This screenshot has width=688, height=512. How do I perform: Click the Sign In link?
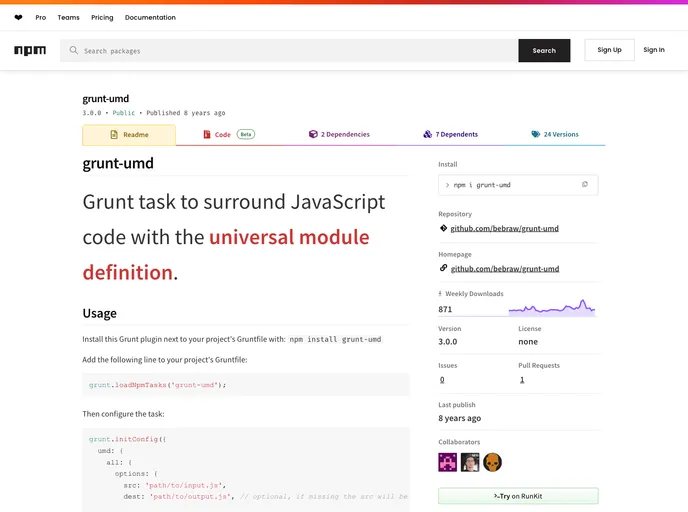click(x=654, y=50)
